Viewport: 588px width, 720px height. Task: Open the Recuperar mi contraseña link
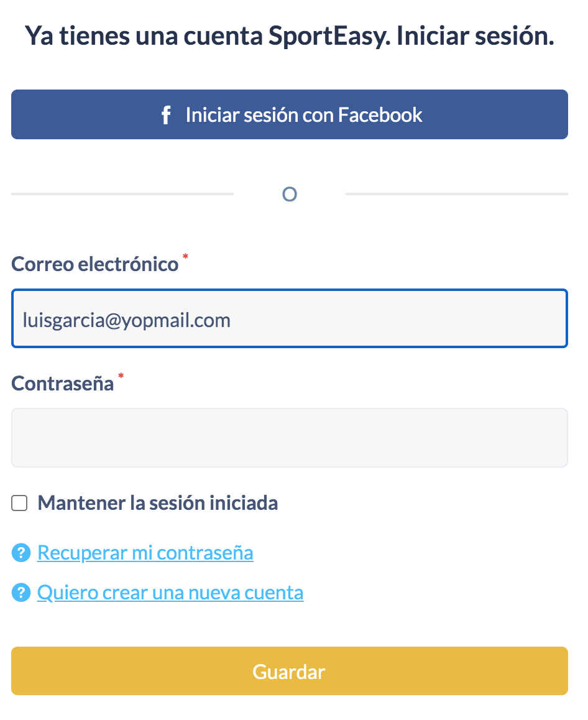pyautogui.click(x=145, y=552)
